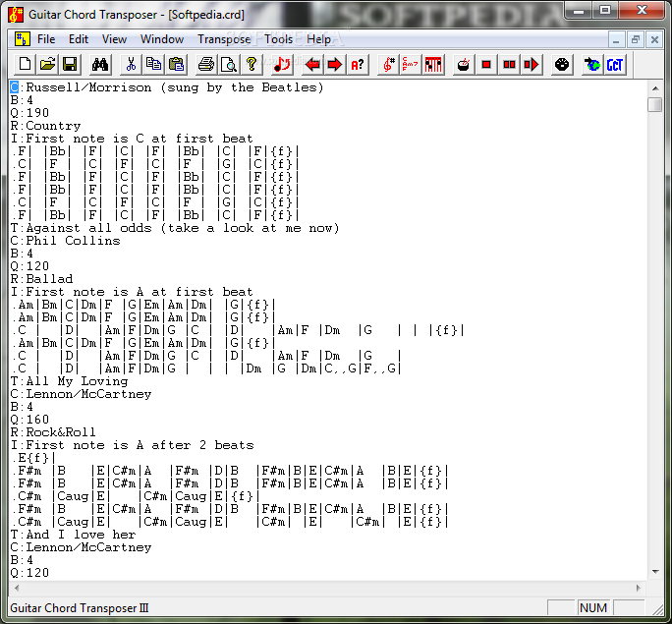Click the black MIDI connector icon

point(562,65)
